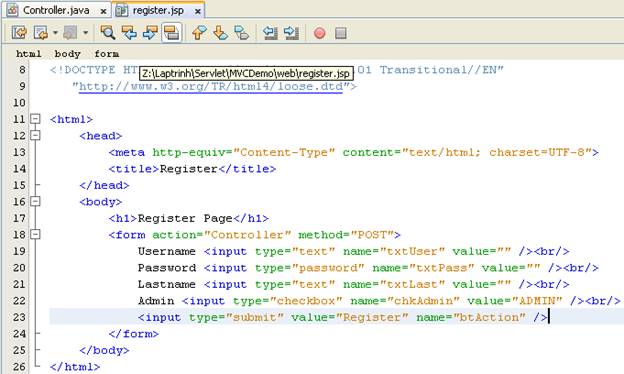Image resolution: width=624 pixels, height=374 pixels.
Task: Select body in the breadcrumb bar
Action: tap(68, 54)
